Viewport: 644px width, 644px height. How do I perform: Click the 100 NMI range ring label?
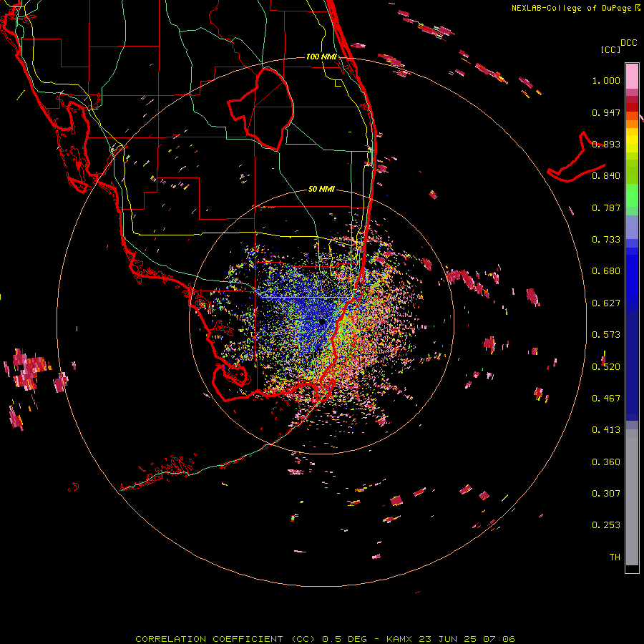[321, 57]
